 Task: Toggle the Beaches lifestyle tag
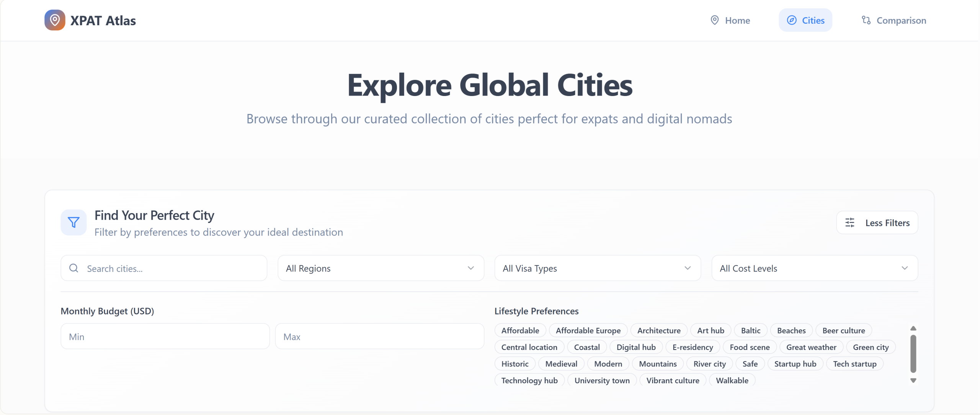click(x=791, y=330)
